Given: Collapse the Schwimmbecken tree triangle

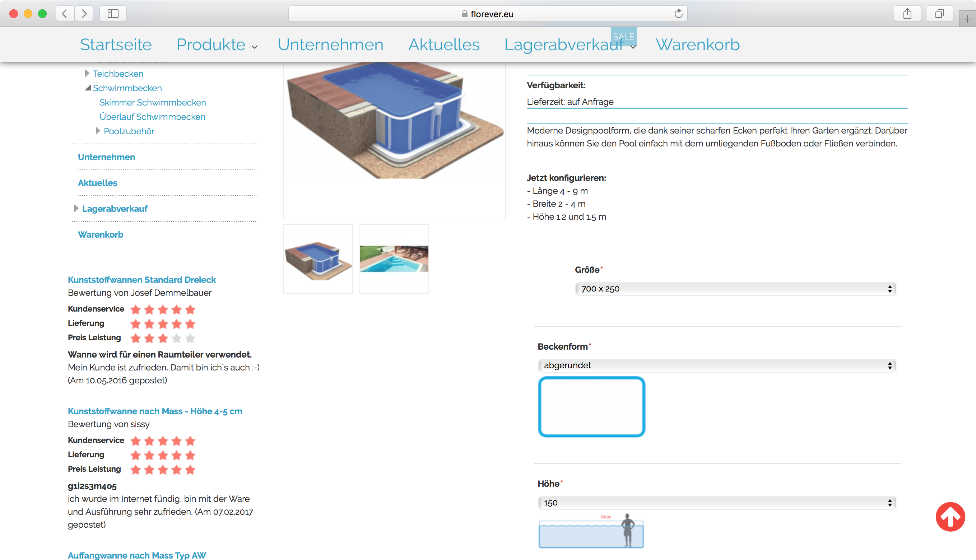Looking at the screenshot, I should point(88,88).
